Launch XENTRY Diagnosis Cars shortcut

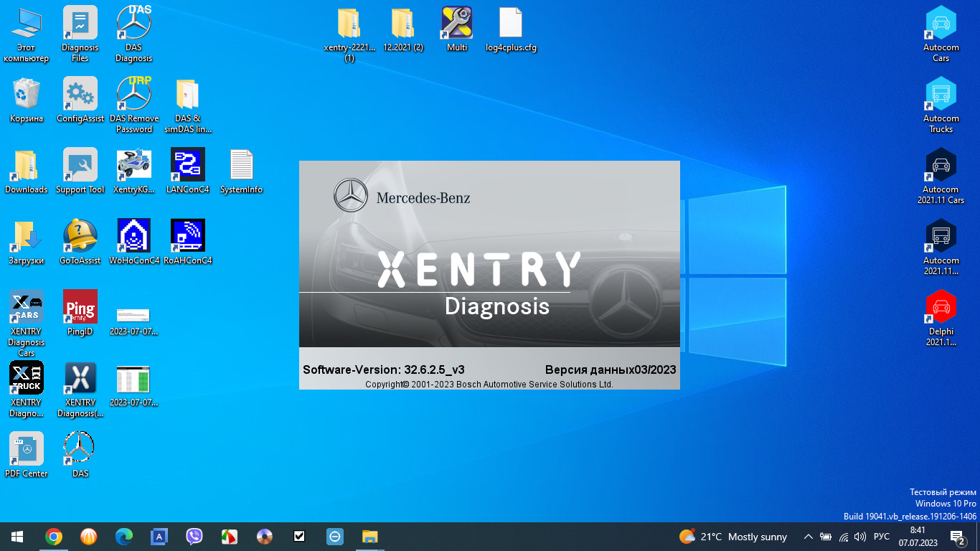pos(27,322)
